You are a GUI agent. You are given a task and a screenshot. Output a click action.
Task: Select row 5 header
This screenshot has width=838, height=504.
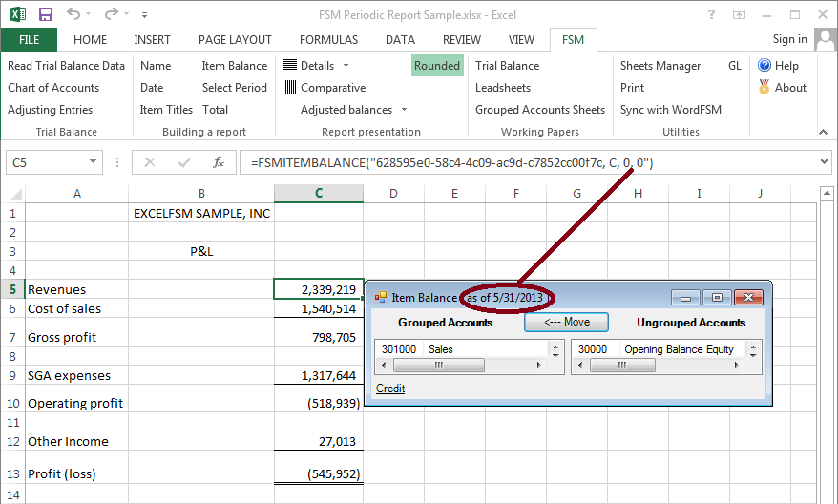12,289
